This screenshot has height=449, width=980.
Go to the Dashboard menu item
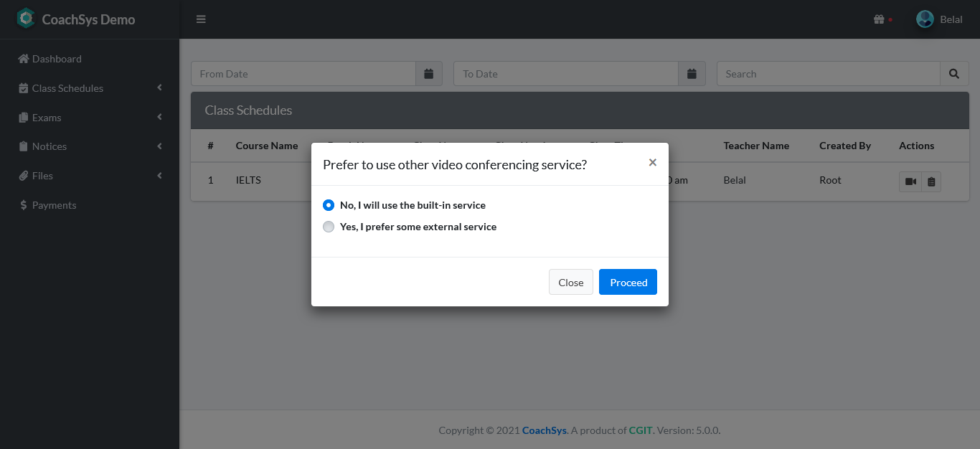tap(55, 58)
